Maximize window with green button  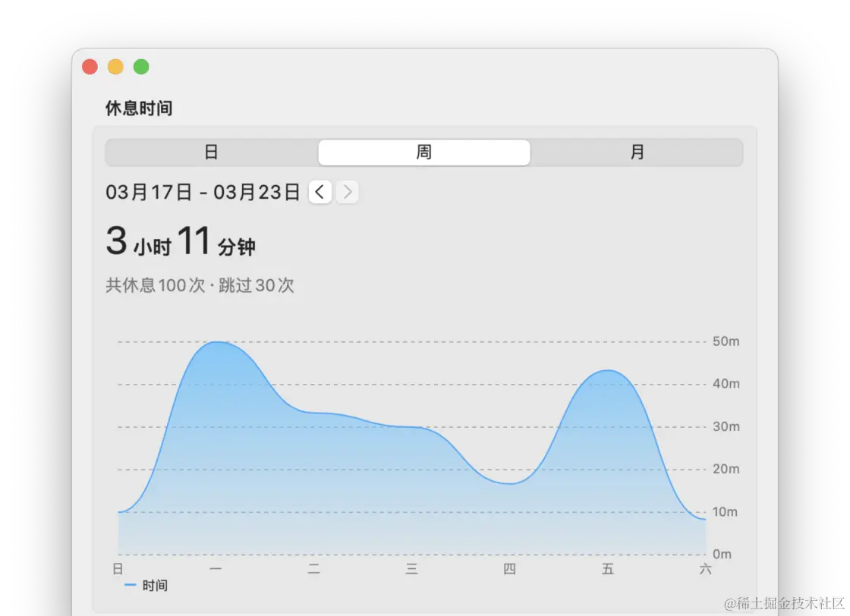click(141, 67)
